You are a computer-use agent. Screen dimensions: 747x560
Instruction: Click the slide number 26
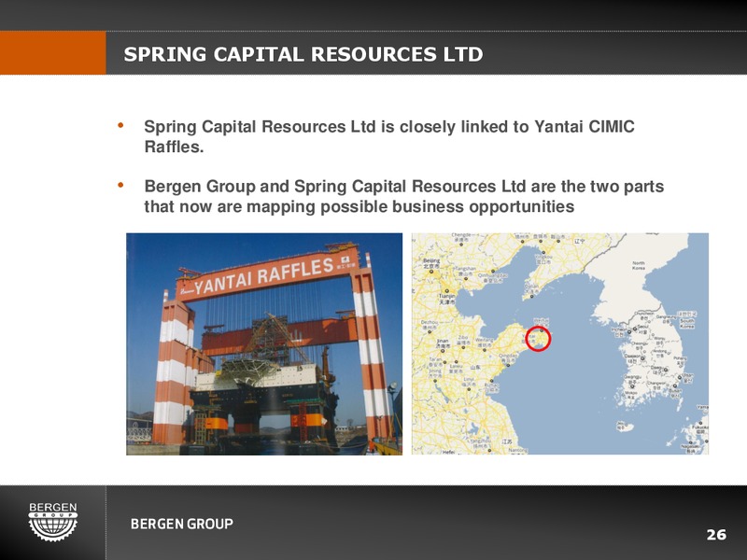click(716, 535)
